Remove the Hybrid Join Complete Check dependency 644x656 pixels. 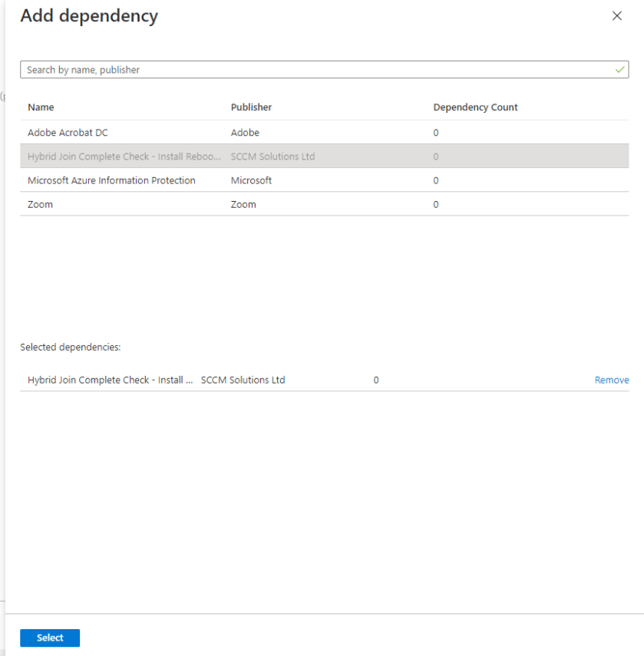[611, 379]
